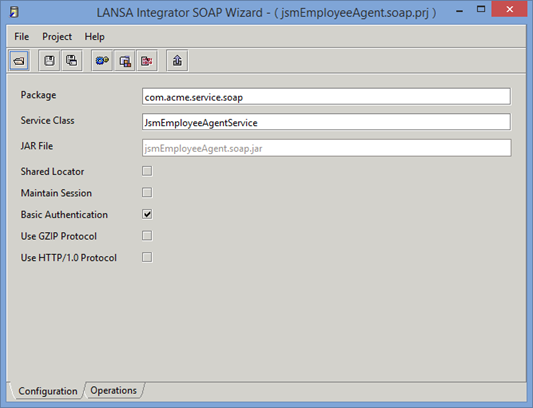Check the Use HTTP/1.0 Protocol box

pyautogui.click(x=147, y=257)
